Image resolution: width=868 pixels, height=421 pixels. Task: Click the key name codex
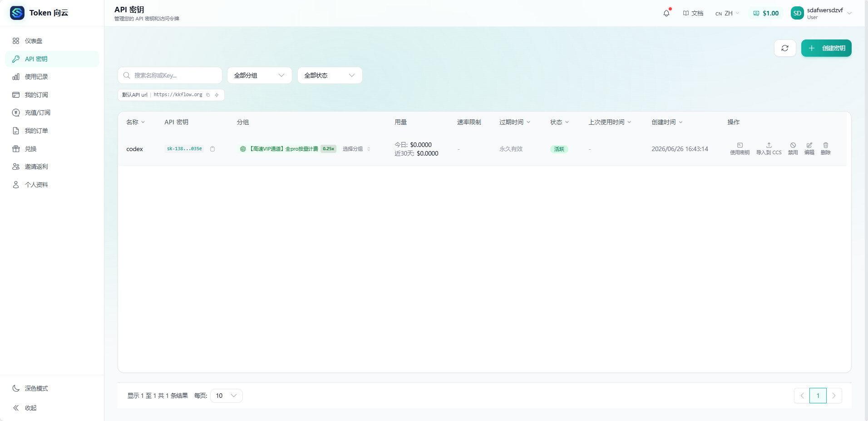134,149
